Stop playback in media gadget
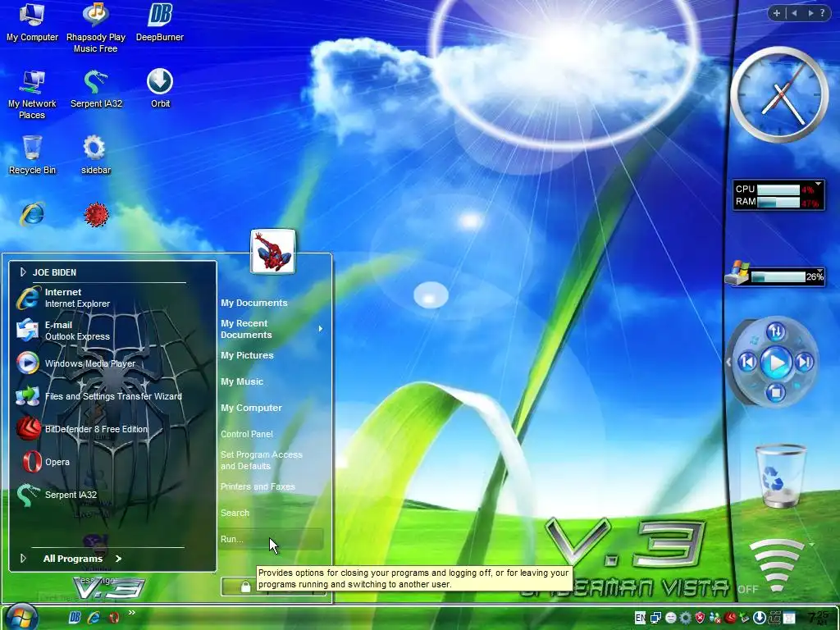Viewport: 840px width, 630px height. tap(775, 392)
